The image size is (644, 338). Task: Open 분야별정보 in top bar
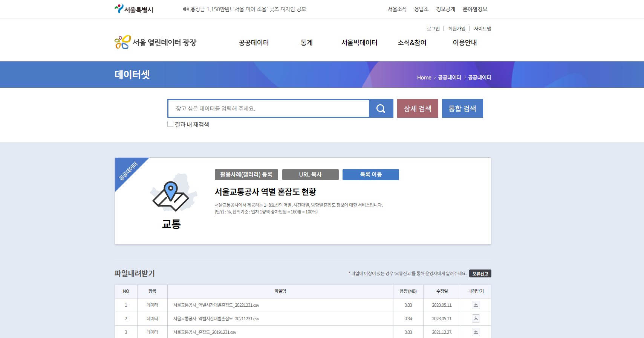(475, 9)
